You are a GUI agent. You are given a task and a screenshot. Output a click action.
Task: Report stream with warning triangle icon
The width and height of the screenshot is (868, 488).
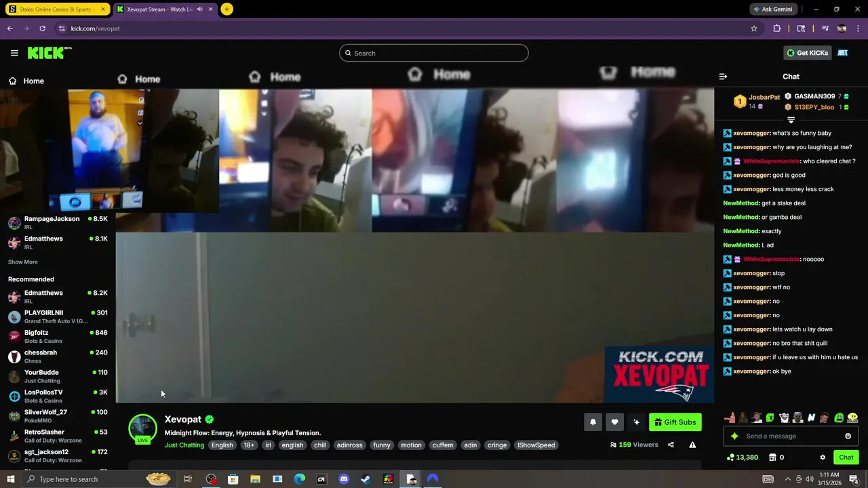692,445
